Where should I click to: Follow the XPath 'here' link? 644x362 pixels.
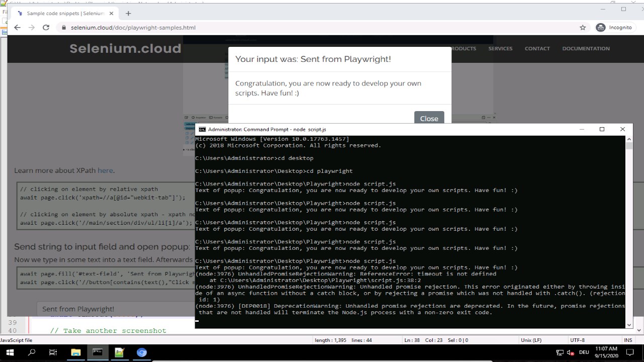pos(105,170)
